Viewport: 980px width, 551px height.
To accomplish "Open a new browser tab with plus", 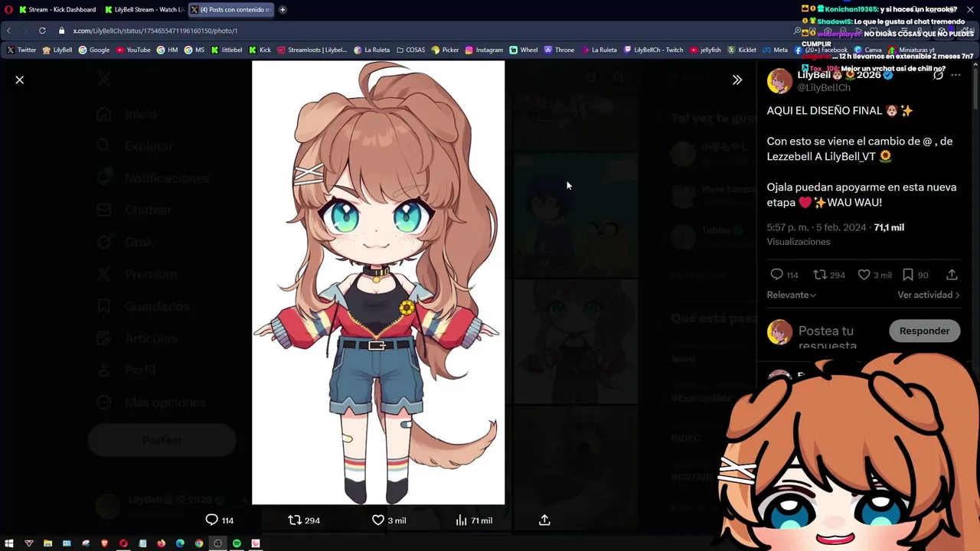I will 283,9.
